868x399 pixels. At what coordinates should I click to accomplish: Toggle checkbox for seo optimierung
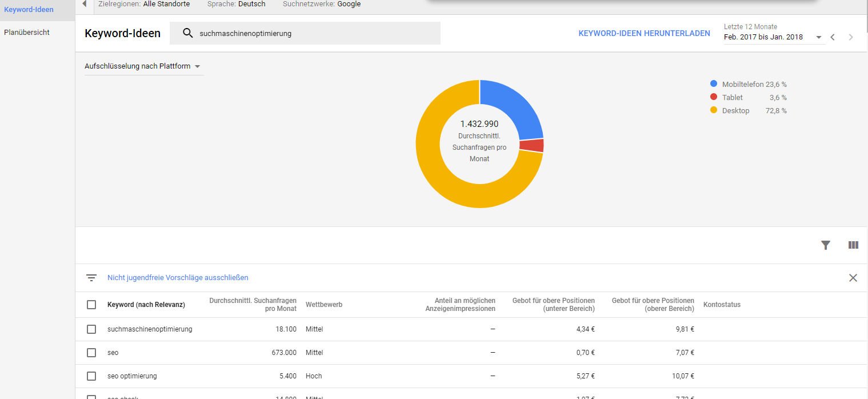click(91, 376)
